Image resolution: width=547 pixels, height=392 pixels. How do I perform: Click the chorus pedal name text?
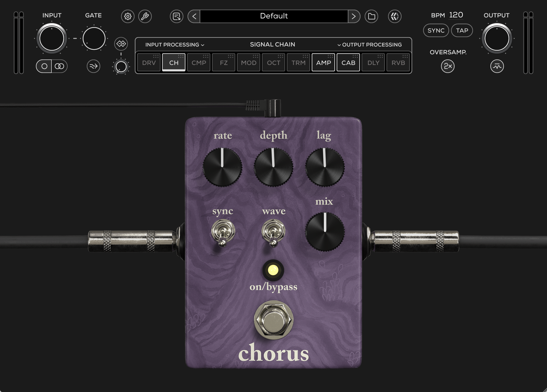[x=273, y=353]
